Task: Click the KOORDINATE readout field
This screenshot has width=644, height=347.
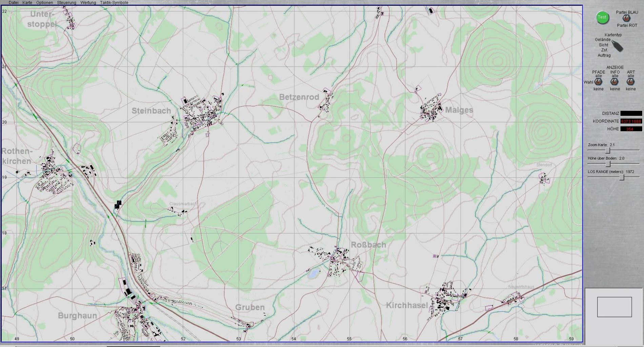Action: click(x=631, y=121)
